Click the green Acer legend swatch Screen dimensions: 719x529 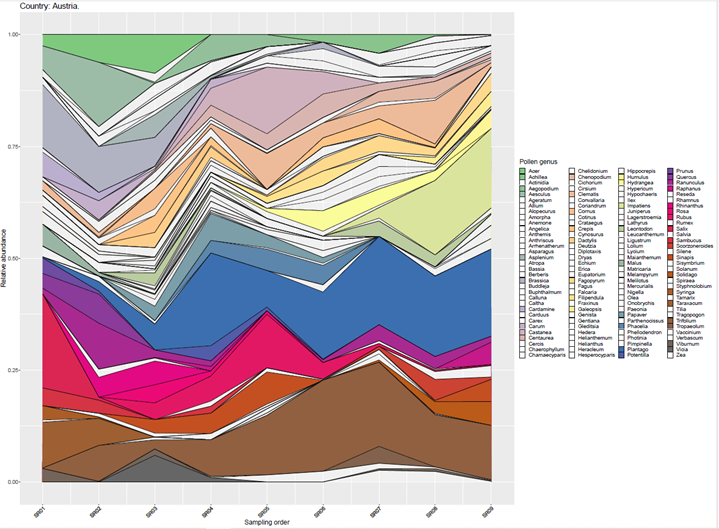coord(523,172)
